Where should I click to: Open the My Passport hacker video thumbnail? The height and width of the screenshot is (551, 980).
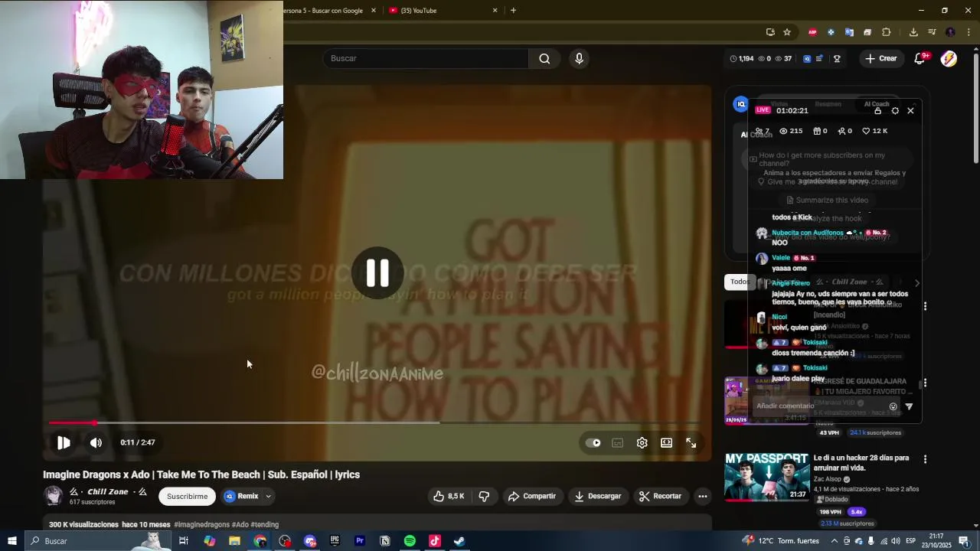coord(766,477)
